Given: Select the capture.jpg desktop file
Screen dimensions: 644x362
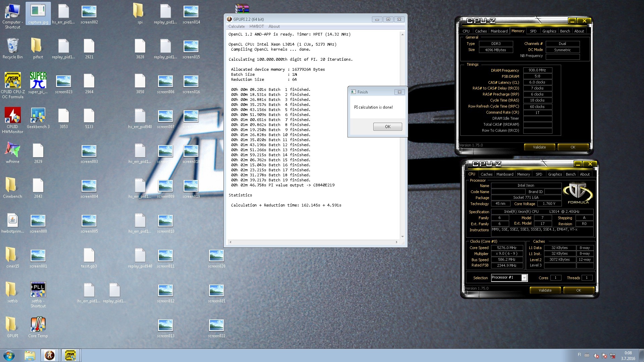Looking at the screenshot, I should pyautogui.click(x=38, y=14).
